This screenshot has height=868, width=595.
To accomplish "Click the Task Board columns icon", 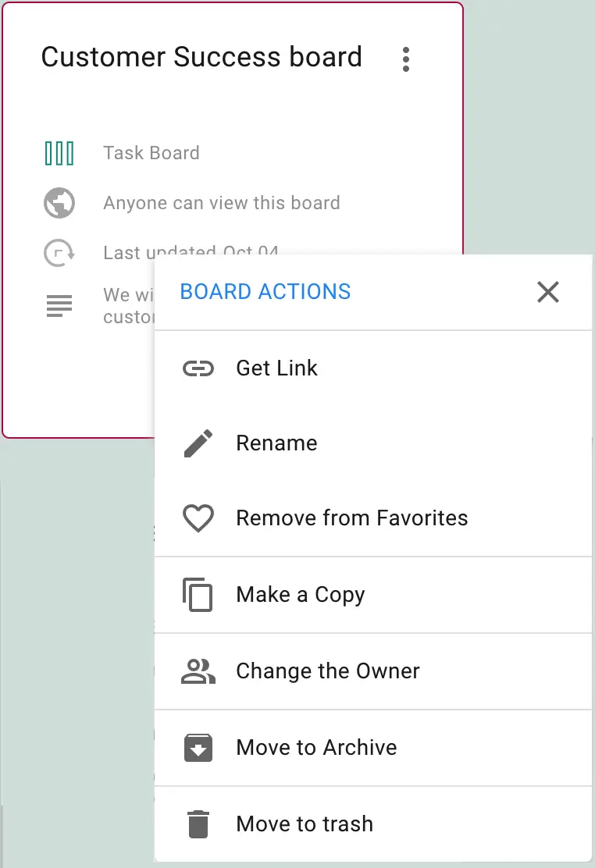I will click(59, 153).
